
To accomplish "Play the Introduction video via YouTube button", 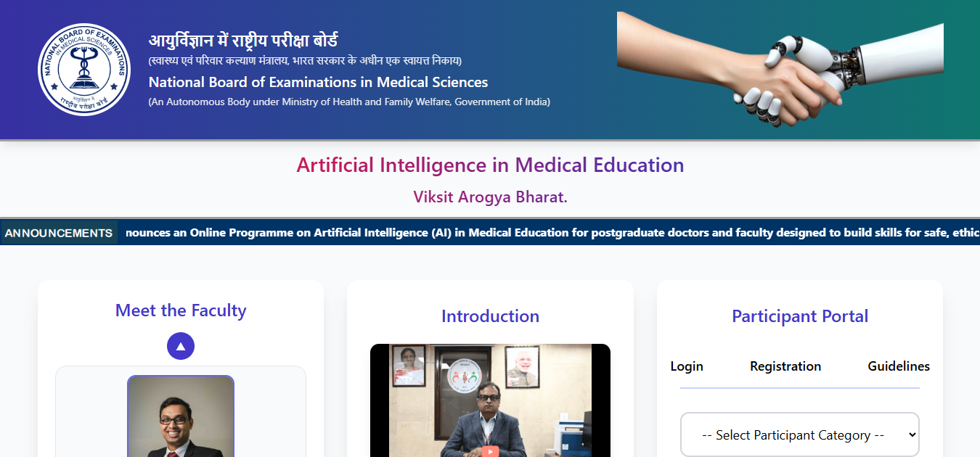I will 490,451.
